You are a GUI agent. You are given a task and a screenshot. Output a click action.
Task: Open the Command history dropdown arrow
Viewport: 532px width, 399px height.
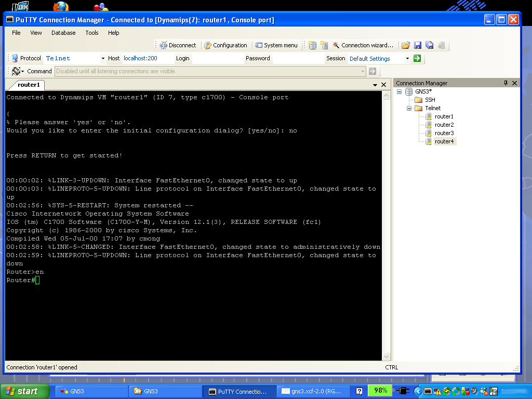click(x=363, y=71)
